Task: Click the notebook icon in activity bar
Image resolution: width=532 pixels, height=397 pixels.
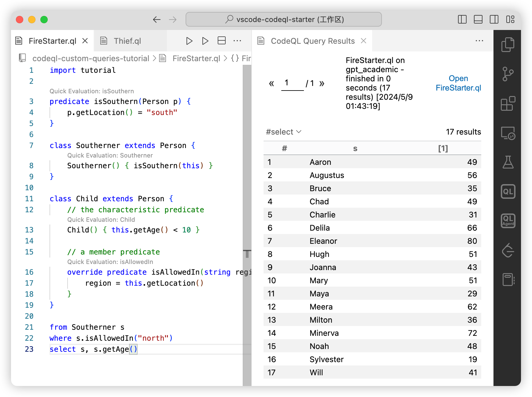Action: (x=508, y=279)
